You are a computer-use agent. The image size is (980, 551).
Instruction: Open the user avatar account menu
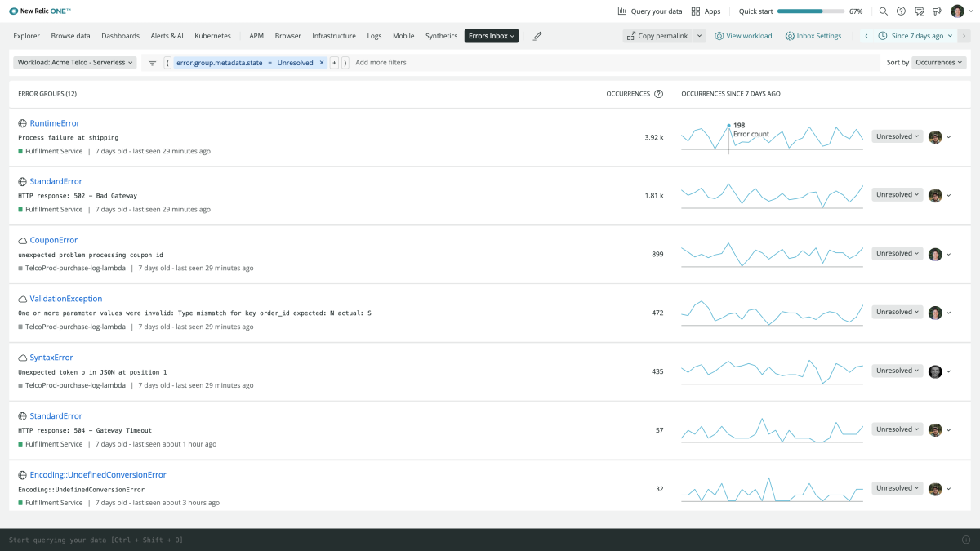962,11
